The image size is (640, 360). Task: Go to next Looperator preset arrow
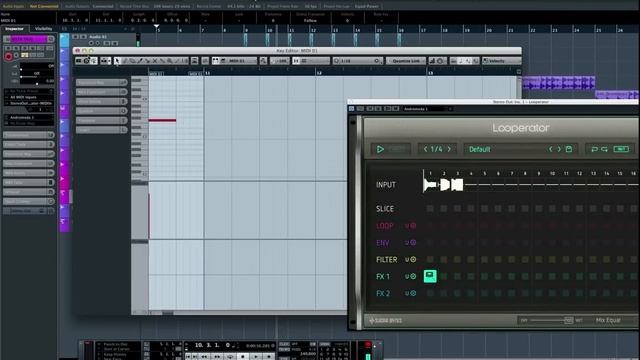559,149
